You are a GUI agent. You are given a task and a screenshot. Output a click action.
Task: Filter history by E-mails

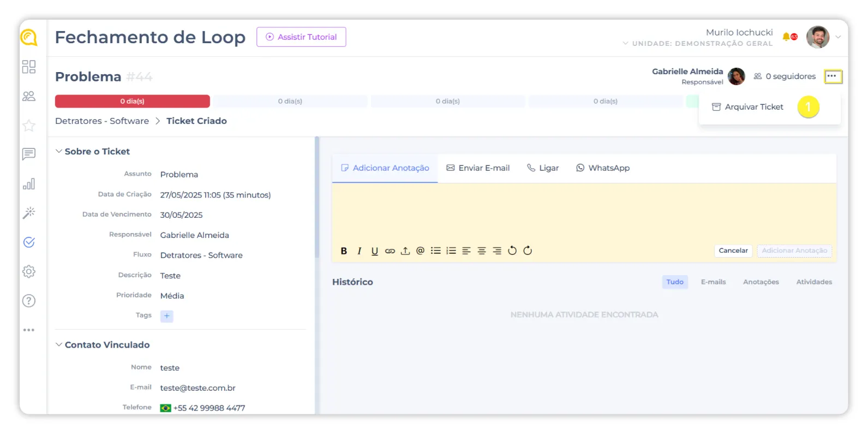point(713,282)
